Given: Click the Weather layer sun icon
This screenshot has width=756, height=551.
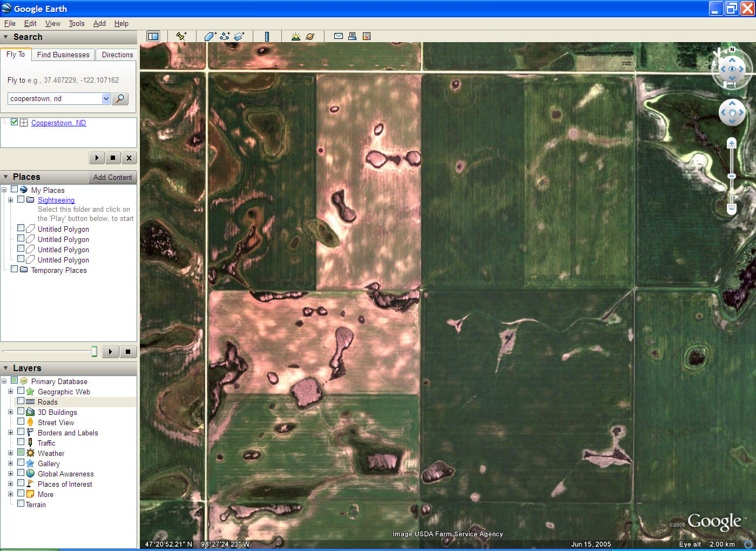Looking at the screenshot, I should (30, 453).
